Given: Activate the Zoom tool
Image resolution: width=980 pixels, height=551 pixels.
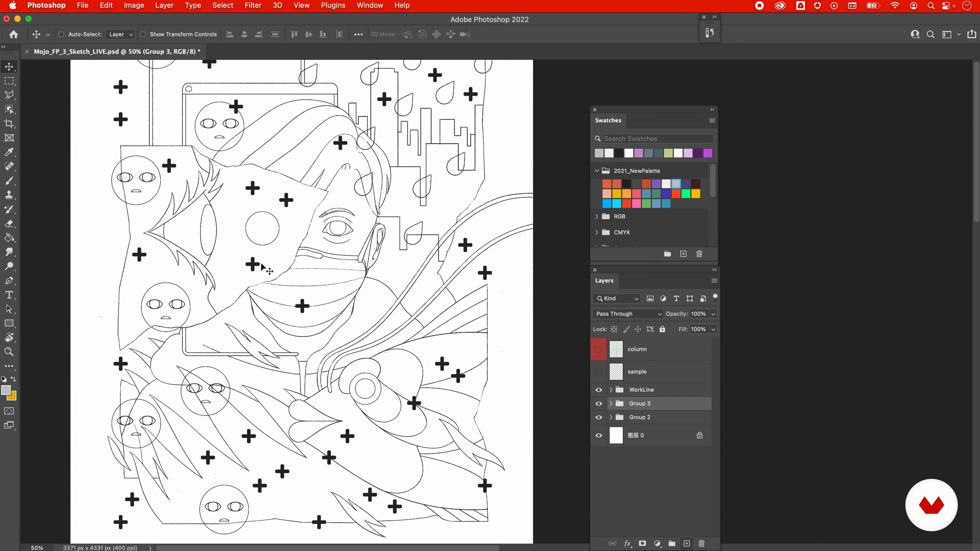Looking at the screenshot, I should [x=9, y=352].
